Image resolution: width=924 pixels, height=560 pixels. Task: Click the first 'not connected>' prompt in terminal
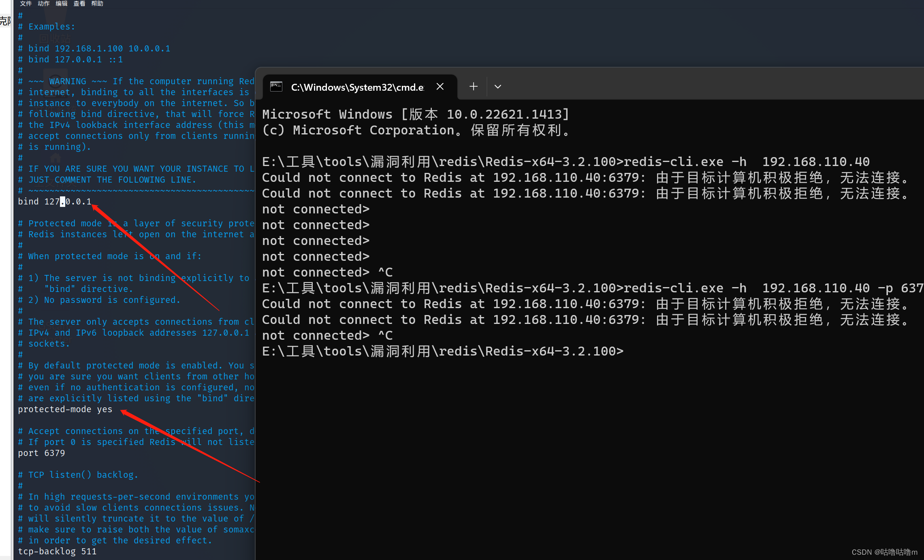tap(316, 209)
